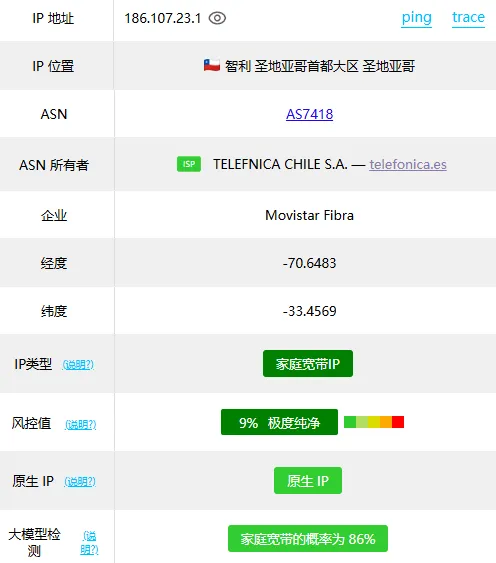Click the 原生 IP row label
Viewport: 496px width, 563px height.
33,481
